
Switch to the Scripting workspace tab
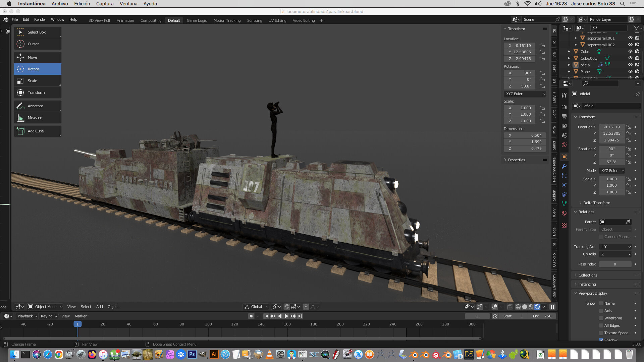click(x=255, y=20)
